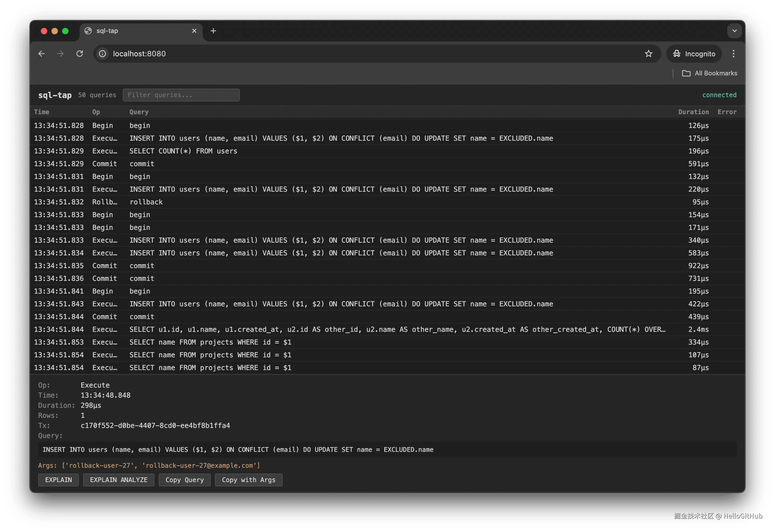The height and width of the screenshot is (532, 775).
Task: Click the browser back arrow
Action: click(x=41, y=54)
